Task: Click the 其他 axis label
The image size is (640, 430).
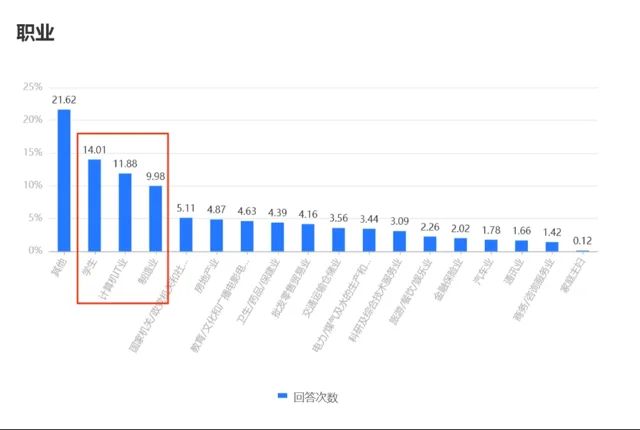Action: coord(59,267)
